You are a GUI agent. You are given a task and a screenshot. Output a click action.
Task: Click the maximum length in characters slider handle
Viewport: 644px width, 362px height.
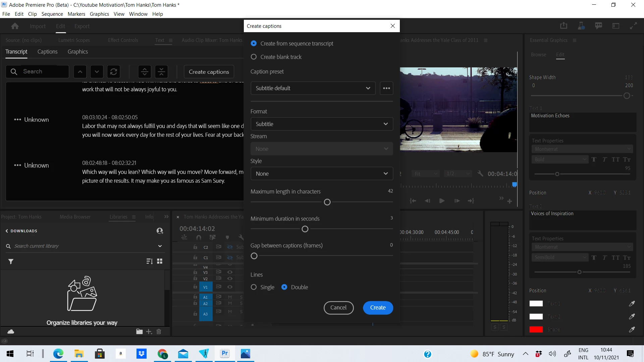click(327, 202)
